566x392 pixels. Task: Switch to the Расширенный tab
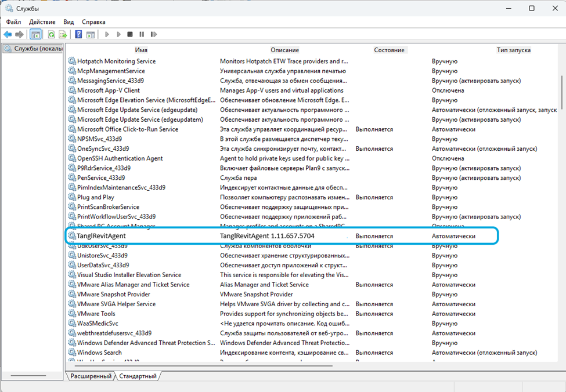point(91,376)
